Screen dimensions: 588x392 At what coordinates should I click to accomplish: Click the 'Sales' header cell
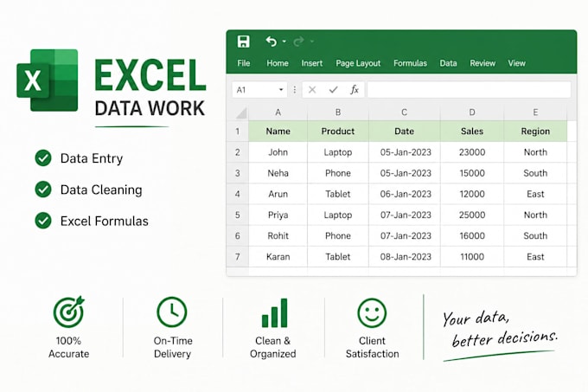(x=472, y=132)
